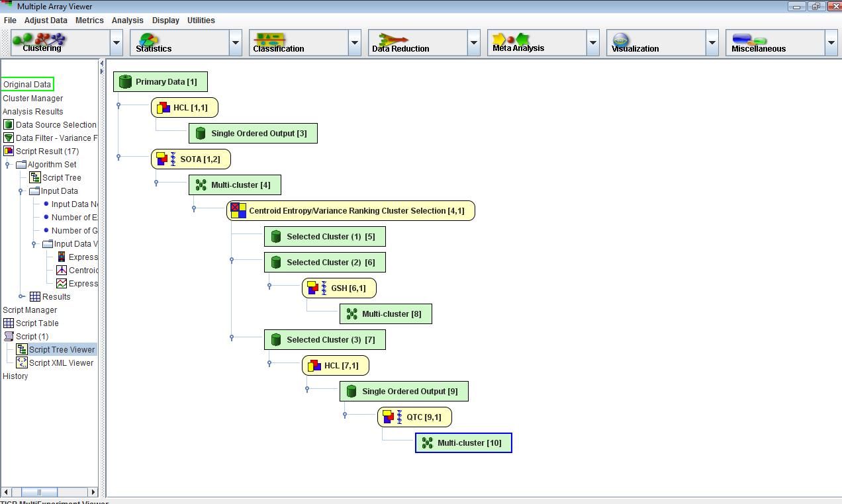This screenshot has width=842, height=504.
Task: Click the Cluster Manager entry
Action: tap(33, 99)
